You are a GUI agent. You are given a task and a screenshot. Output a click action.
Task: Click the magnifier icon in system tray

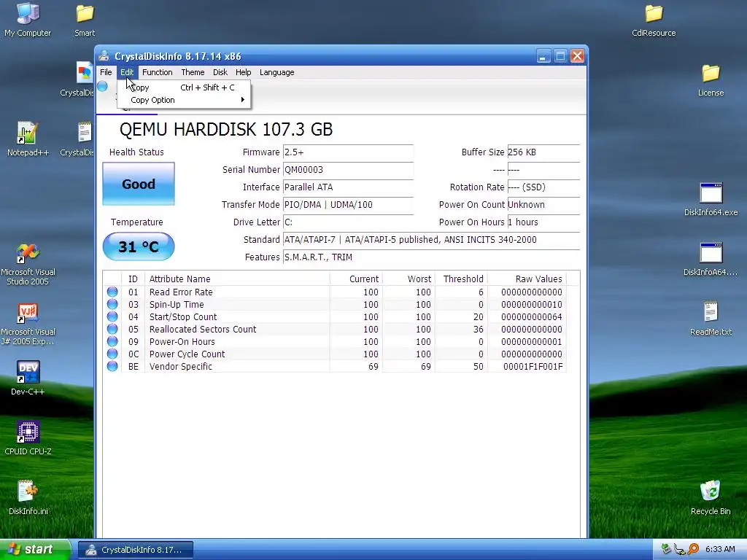(693, 549)
